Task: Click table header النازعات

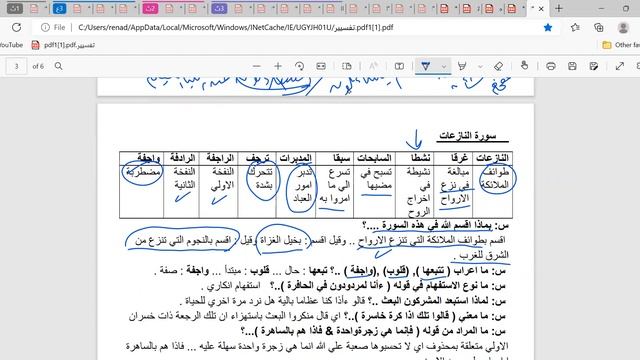Action: click(492, 158)
